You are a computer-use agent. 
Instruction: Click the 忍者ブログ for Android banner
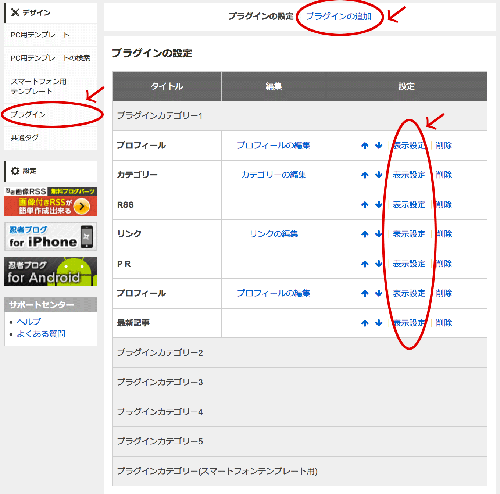point(50,271)
